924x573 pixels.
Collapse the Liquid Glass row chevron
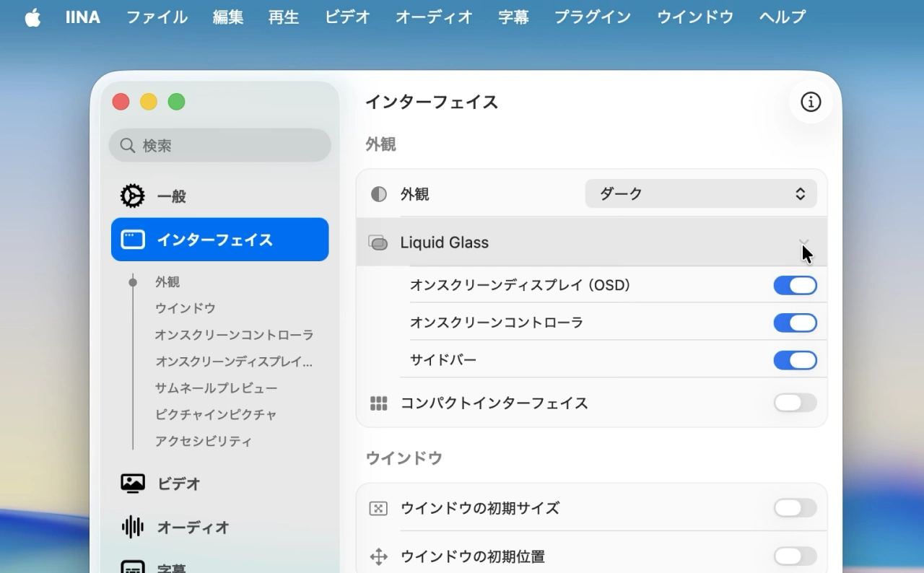[x=803, y=242]
